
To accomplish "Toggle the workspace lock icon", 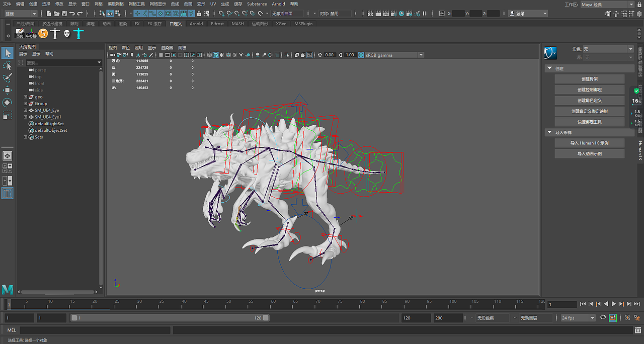I will pyautogui.click(x=638, y=5).
